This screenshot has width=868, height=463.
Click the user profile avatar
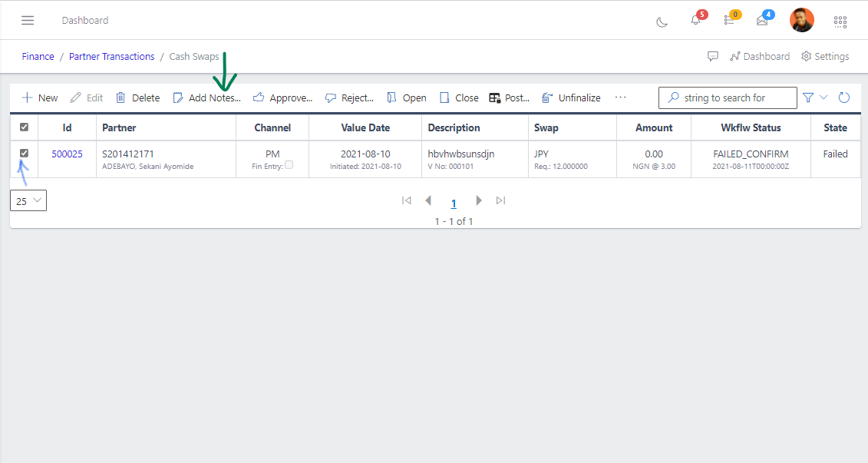(x=802, y=20)
